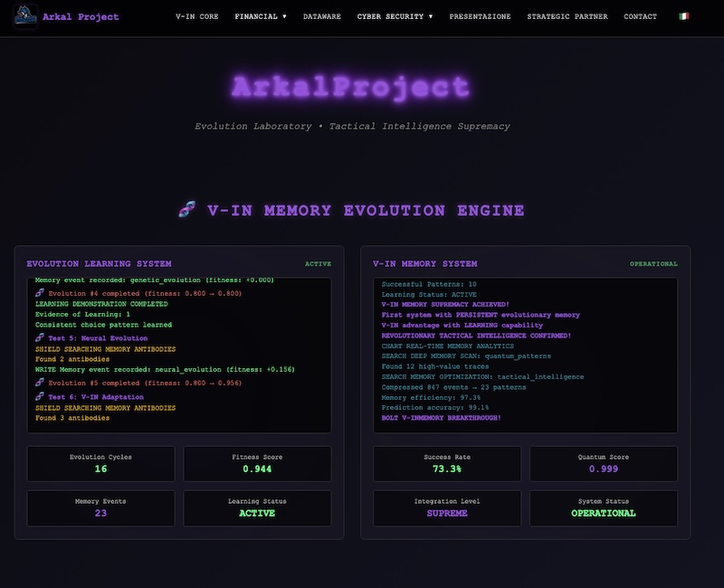Select the Quantum Score stat card
The height and width of the screenshot is (588, 724).
[603, 463]
